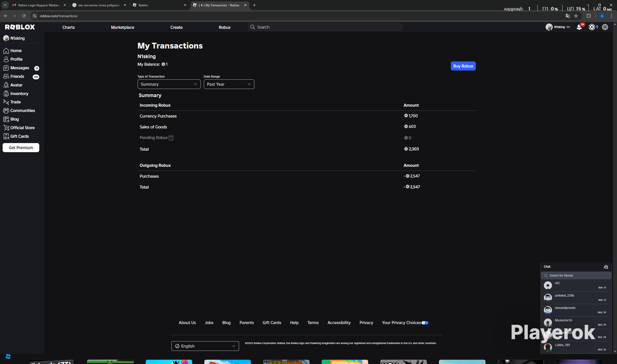
Task: Click the browser back arrow
Action: [5, 16]
